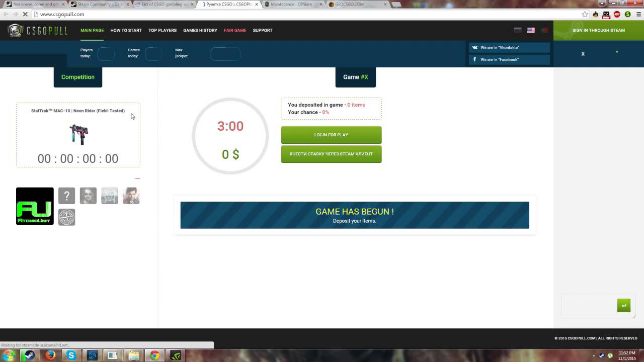644x362 pixels.
Task: Bookmark page with the star icon
Action: pos(585,14)
